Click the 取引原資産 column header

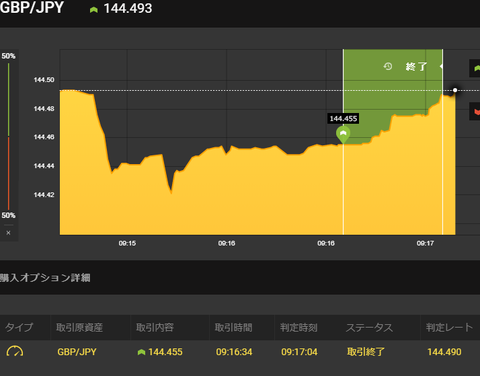click(79, 327)
